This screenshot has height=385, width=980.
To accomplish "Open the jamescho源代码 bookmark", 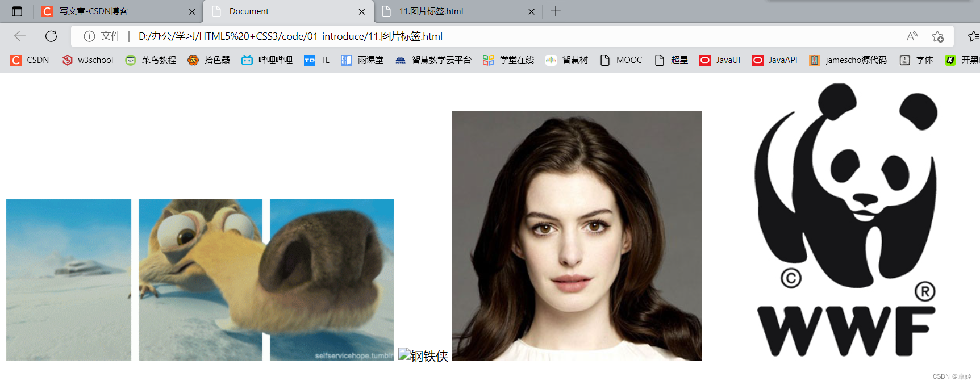I will [848, 60].
